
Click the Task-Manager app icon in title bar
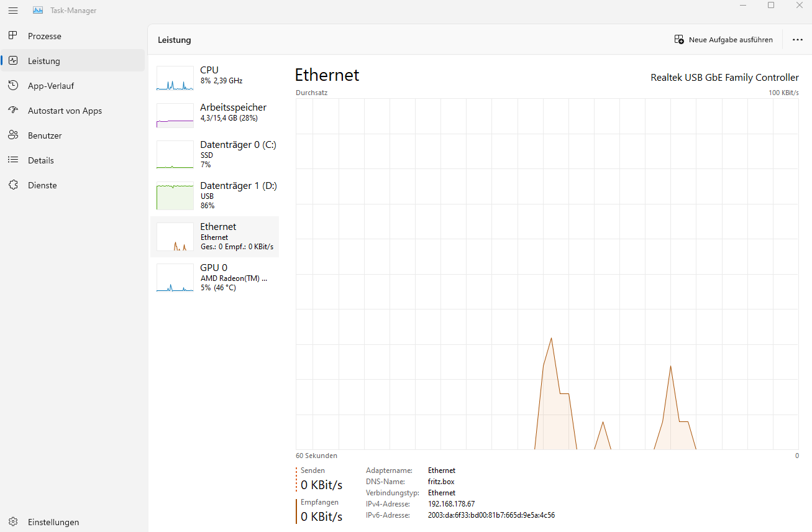(38, 11)
